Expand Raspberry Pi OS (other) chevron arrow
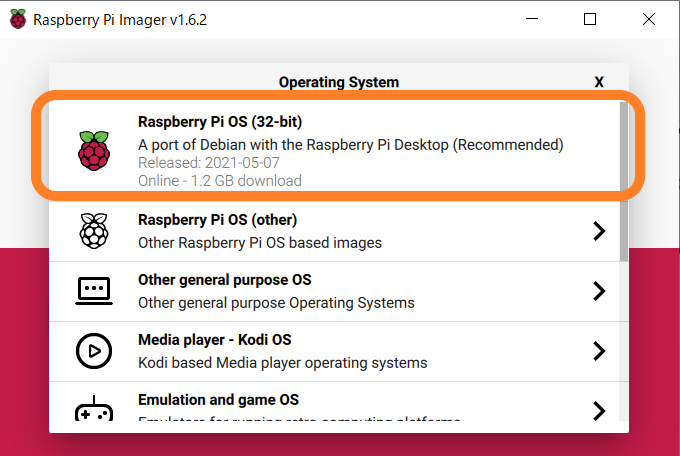This screenshot has width=680, height=456. (599, 231)
